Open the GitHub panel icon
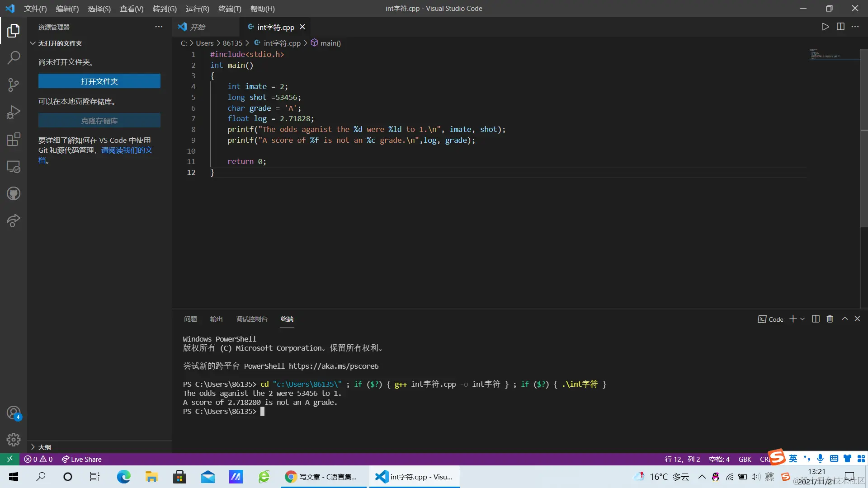The width and height of the screenshot is (868, 488). pyautogui.click(x=14, y=194)
